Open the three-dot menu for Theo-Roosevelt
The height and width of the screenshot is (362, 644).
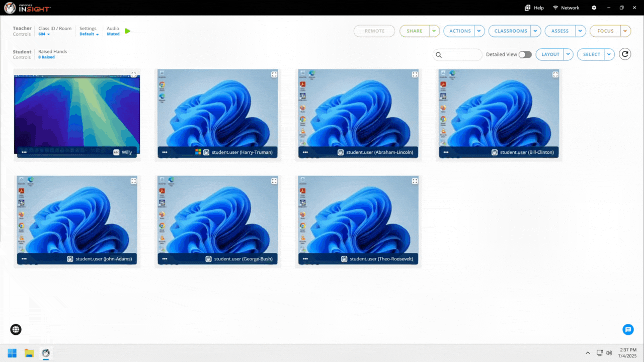tap(305, 259)
